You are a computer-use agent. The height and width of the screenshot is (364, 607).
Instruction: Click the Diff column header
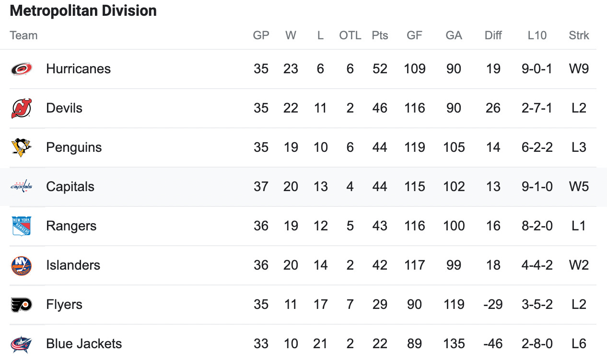click(493, 35)
